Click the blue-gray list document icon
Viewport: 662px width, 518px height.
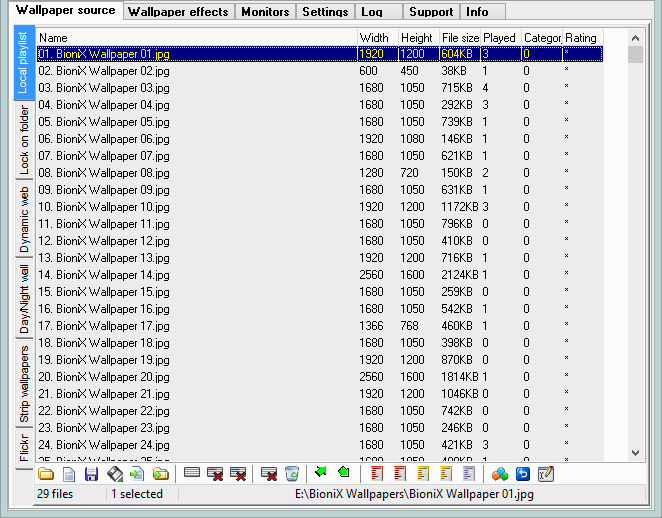point(469,474)
